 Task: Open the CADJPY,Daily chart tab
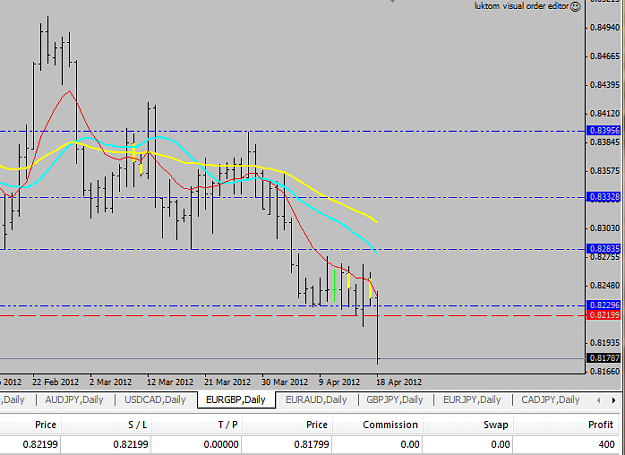click(550, 400)
